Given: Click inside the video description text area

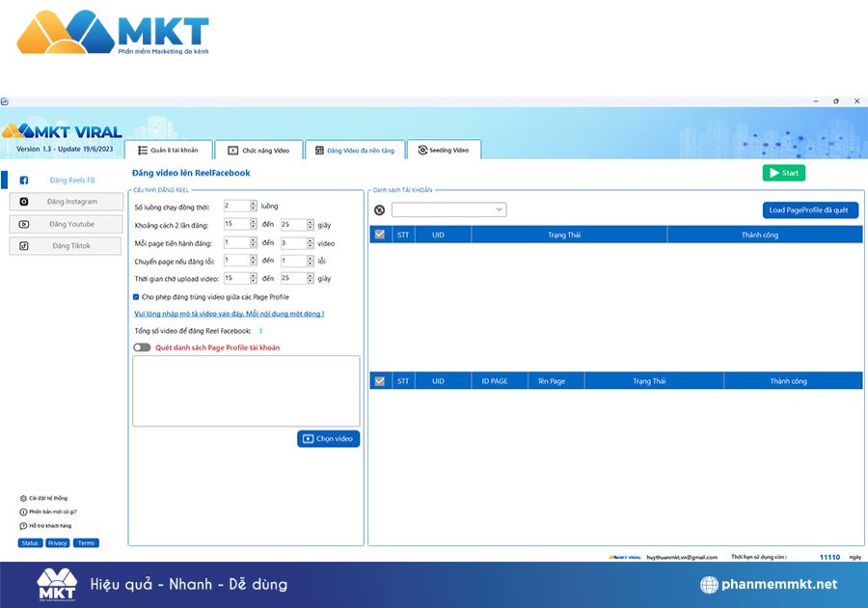Looking at the screenshot, I should [x=246, y=390].
